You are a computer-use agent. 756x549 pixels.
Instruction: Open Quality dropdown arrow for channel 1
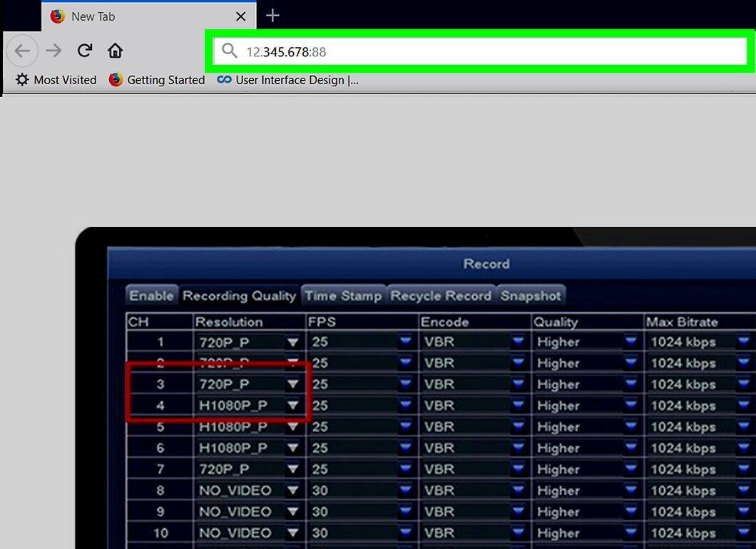pos(630,342)
